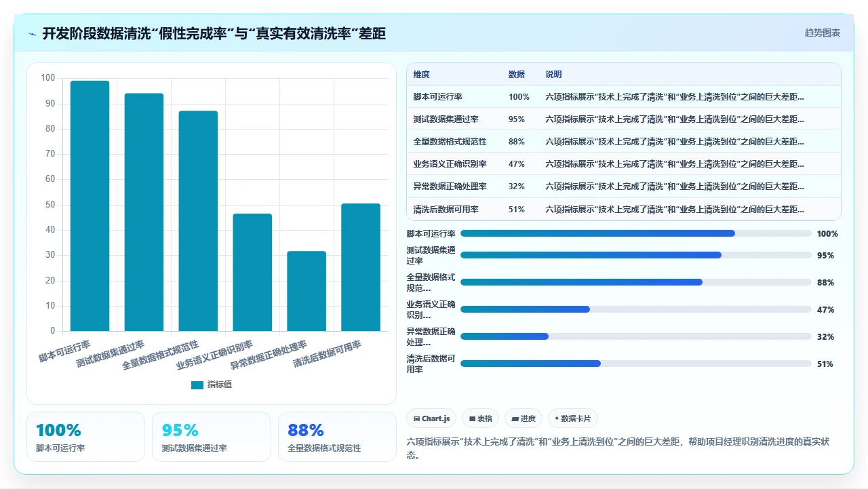The image size is (868, 489).
Task: Open the 100% 脚本可运行率 data card
Action: (x=85, y=437)
